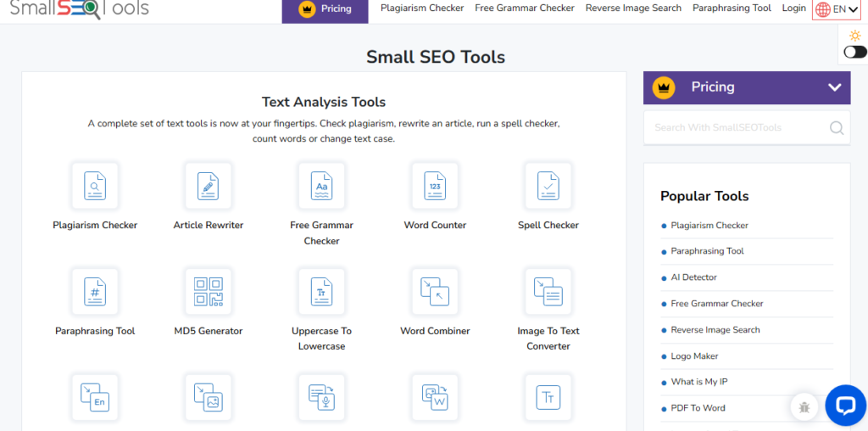Viewport: 868px width, 431px height.
Task: Click the sun light-mode icon
Action: tap(855, 36)
